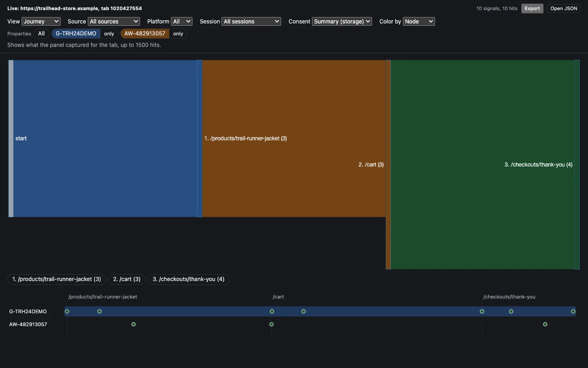Click the green flow labeled 3. /checkouts/thank-you (4)
This screenshot has height=368, width=588.
click(x=482, y=165)
